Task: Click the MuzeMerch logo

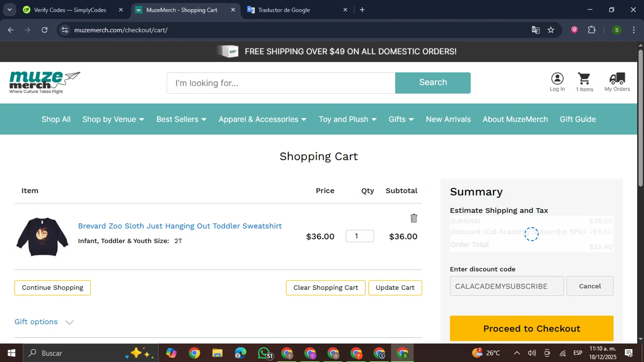Action: (45, 82)
